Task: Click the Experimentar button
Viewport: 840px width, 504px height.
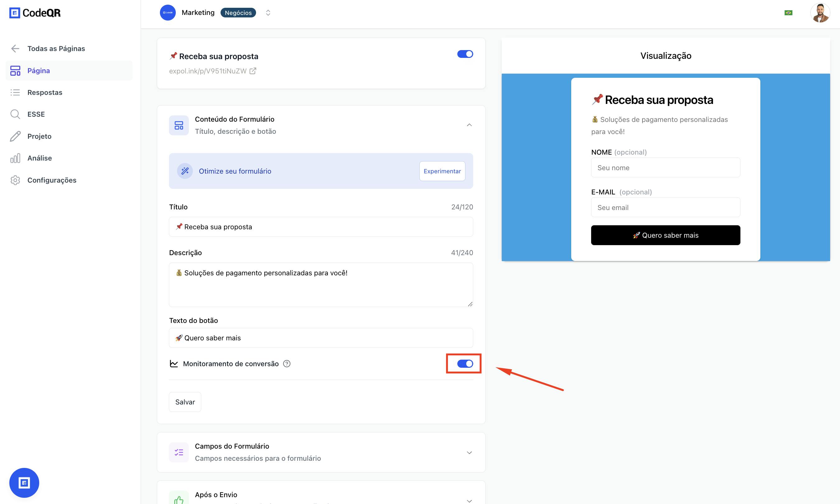Action: point(442,171)
